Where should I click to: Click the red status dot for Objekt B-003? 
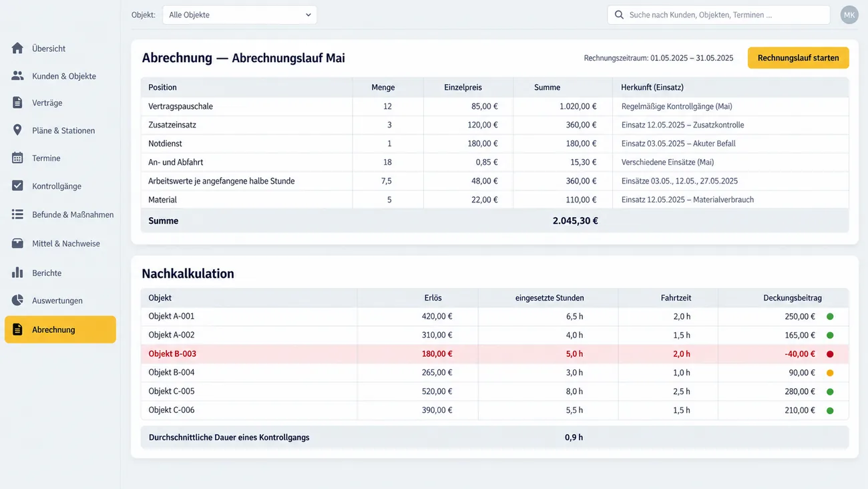pos(830,354)
